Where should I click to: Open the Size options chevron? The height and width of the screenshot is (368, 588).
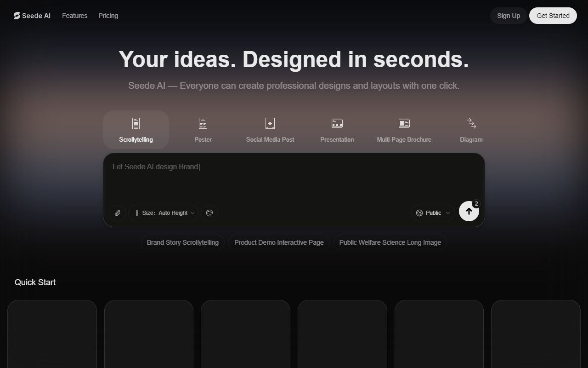(x=192, y=213)
